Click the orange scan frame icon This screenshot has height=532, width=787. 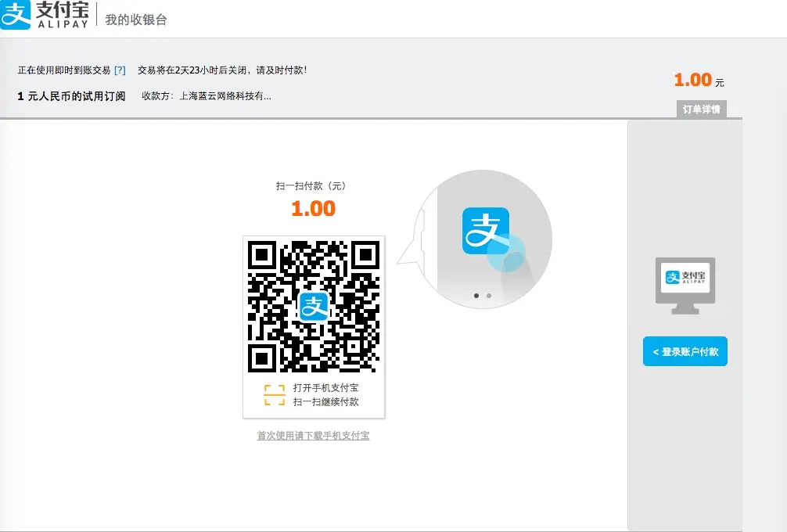[x=275, y=395]
